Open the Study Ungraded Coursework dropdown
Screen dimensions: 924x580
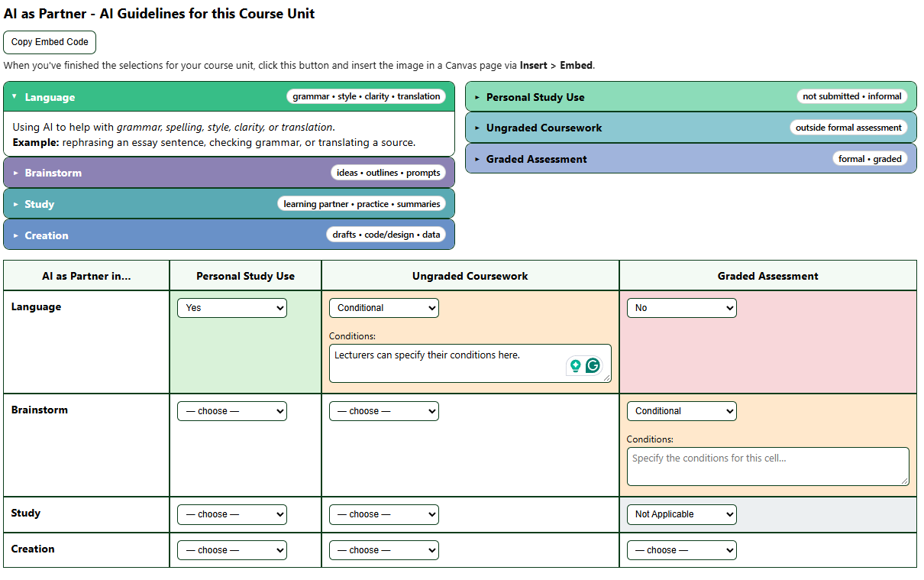coord(384,514)
